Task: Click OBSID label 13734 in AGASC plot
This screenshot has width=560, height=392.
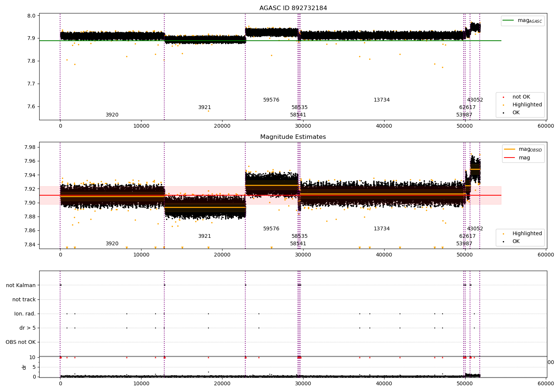Action: tap(382, 100)
